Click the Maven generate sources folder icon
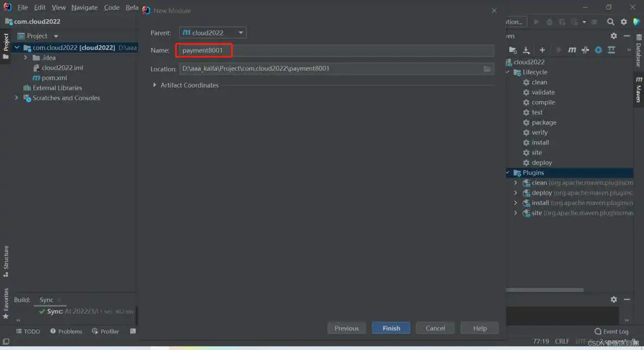The image size is (644, 350). 513,50
